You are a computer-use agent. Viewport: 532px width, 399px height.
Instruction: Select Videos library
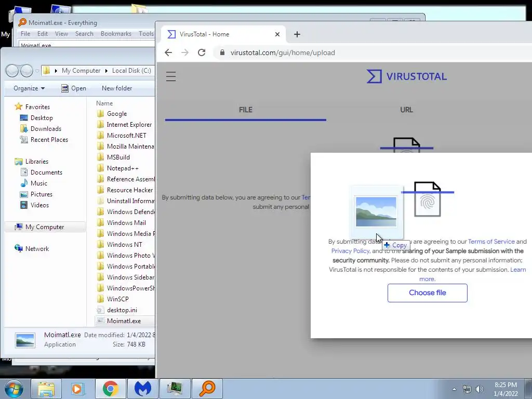click(35, 205)
